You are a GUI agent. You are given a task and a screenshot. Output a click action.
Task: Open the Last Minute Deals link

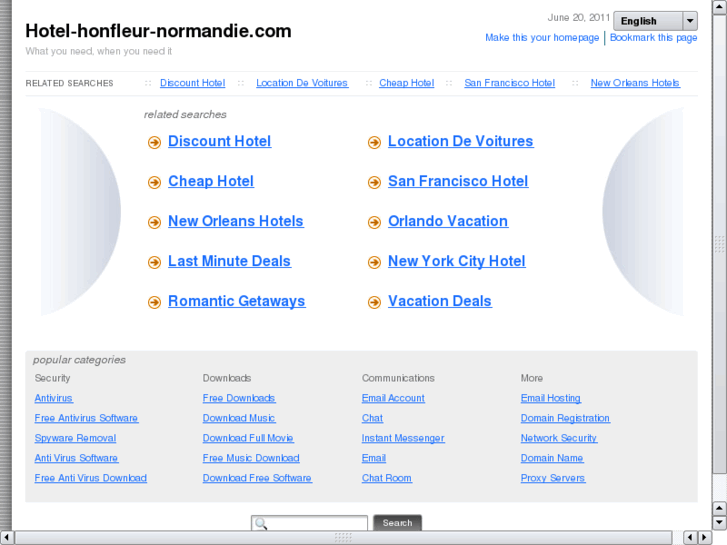[x=230, y=261]
